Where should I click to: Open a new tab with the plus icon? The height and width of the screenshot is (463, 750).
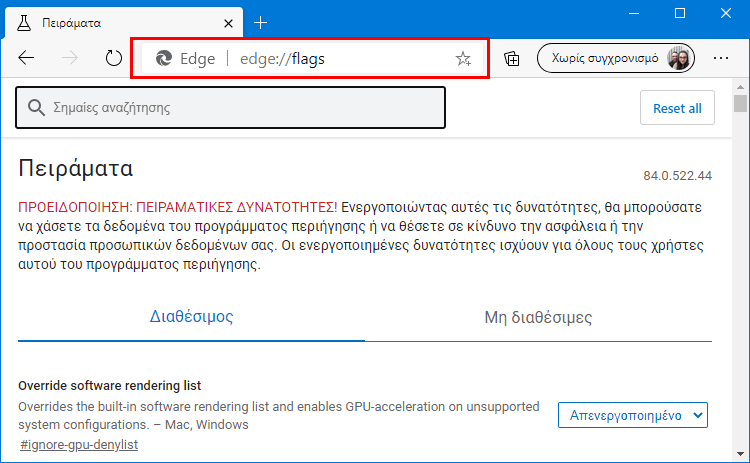tap(260, 22)
